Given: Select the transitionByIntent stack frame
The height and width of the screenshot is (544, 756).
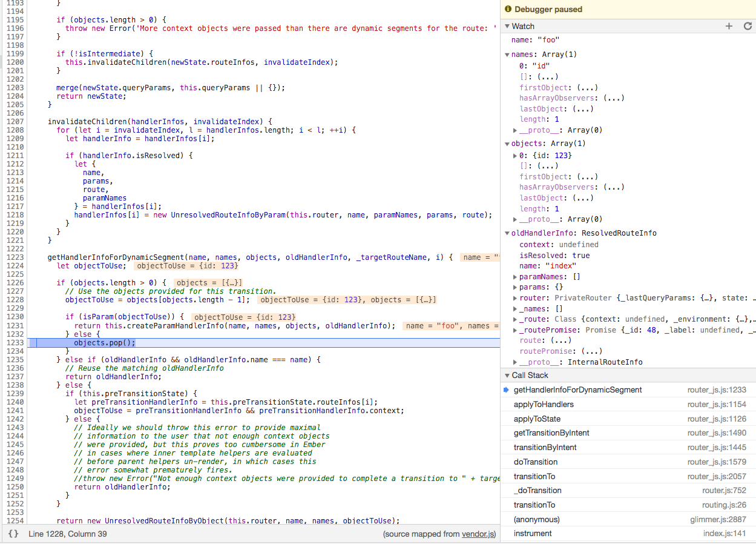Looking at the screenshot, I should (x=628, y=447).
